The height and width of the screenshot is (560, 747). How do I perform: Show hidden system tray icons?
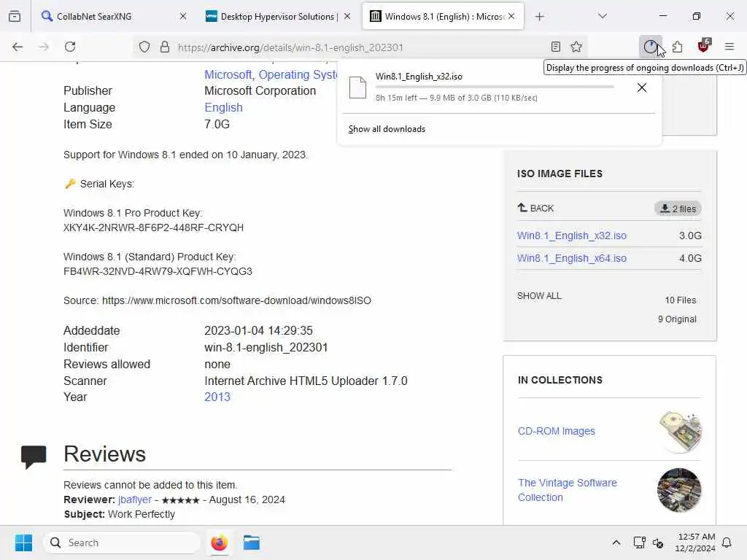[x=616, y=542]
